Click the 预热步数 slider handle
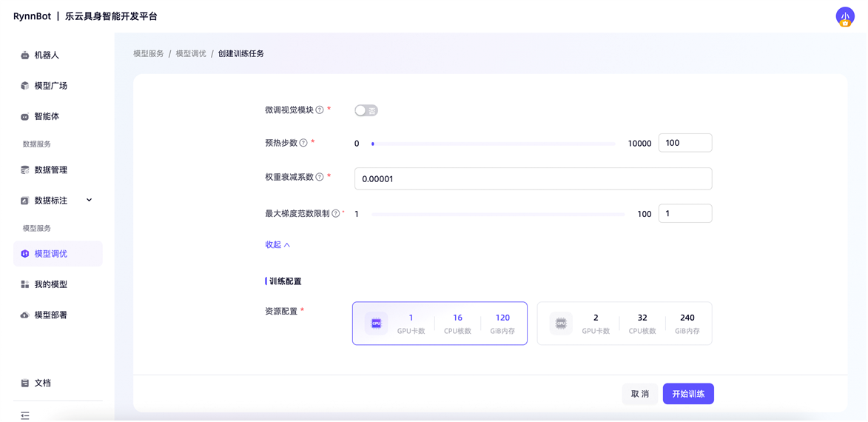868x422 pixels. (373, 144)
